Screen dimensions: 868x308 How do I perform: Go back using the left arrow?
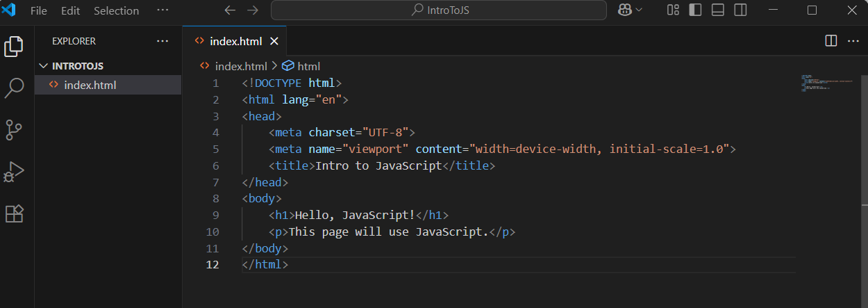point(230,10)
